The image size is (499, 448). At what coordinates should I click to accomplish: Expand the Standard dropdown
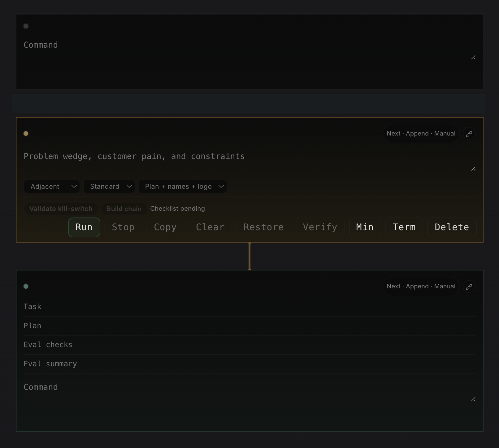[109, 187]
